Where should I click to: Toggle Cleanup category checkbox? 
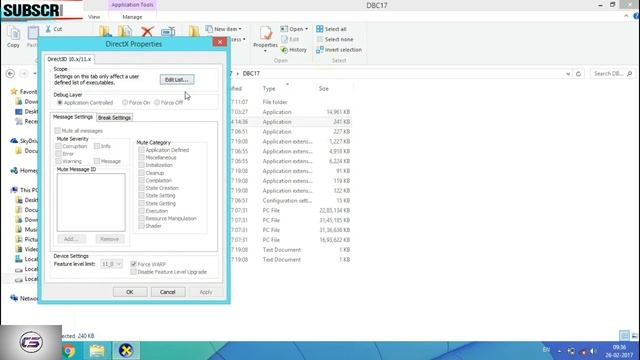click(x=142, y=173)
